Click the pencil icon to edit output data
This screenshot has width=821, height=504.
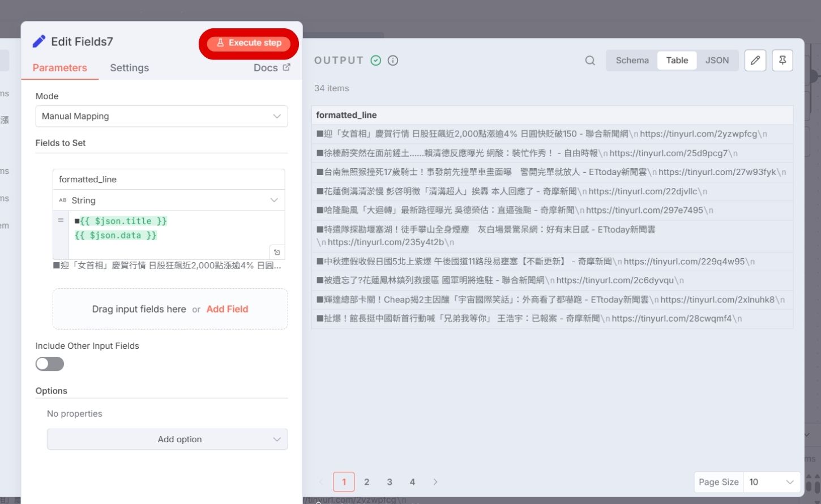click(x=755, y=60)
